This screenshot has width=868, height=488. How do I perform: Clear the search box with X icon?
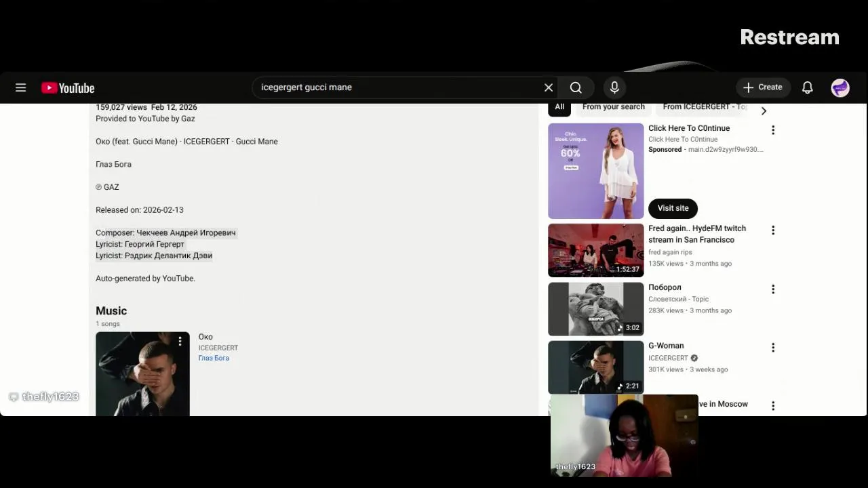coord(549,87)
